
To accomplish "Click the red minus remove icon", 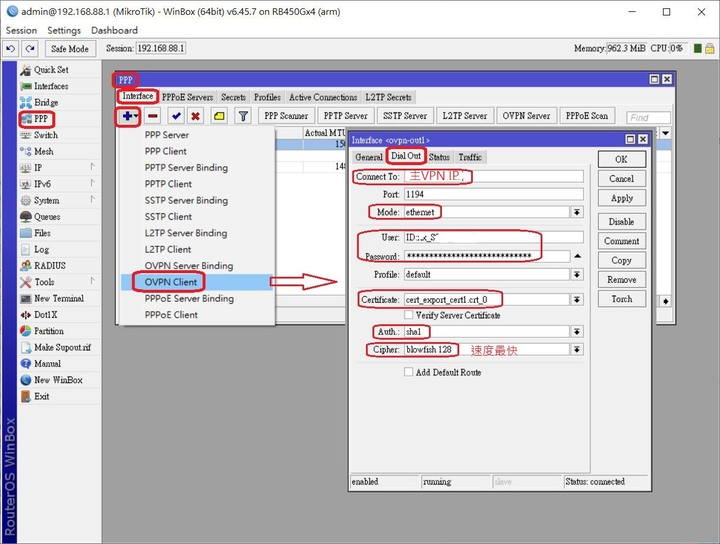I will click(x=153, y=116).
